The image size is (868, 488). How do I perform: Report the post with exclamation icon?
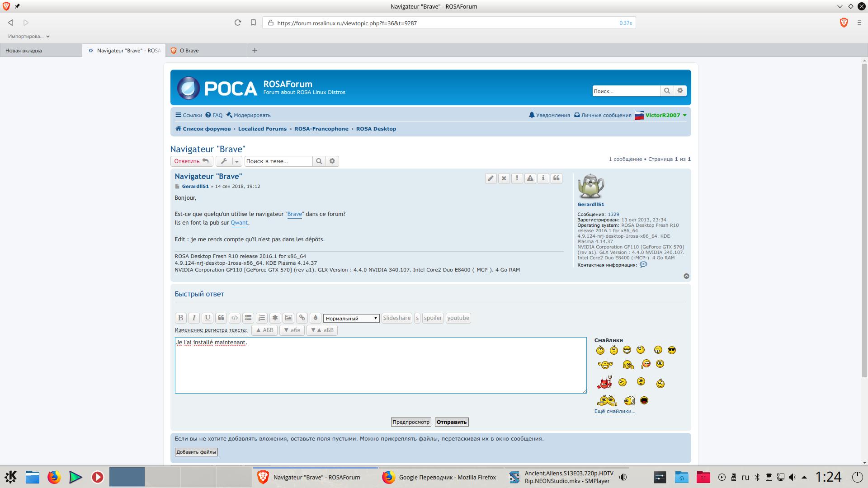[x=517, y=178]
